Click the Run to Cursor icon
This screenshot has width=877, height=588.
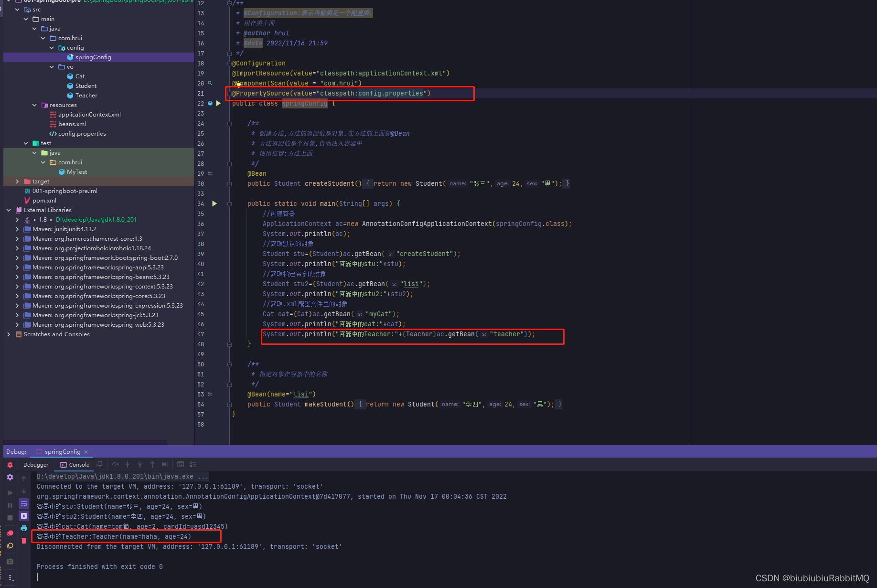(x=165, y=464)
